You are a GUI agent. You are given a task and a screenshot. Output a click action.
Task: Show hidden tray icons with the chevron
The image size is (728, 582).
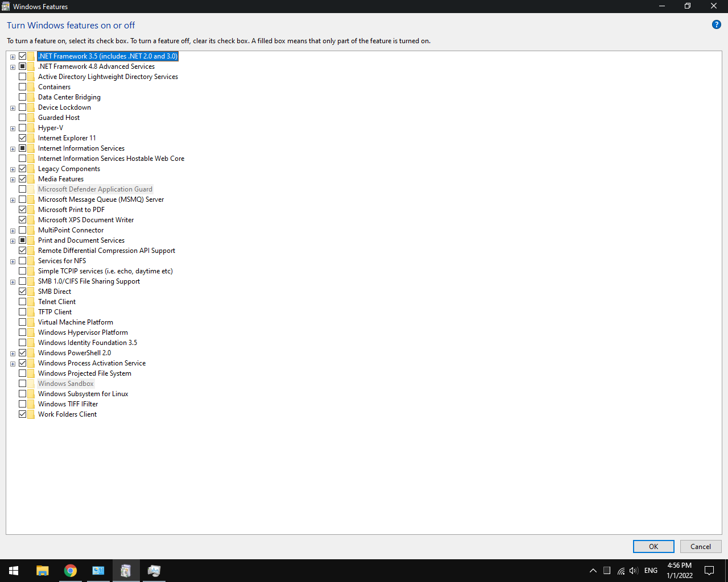click(x=593, y=571)
